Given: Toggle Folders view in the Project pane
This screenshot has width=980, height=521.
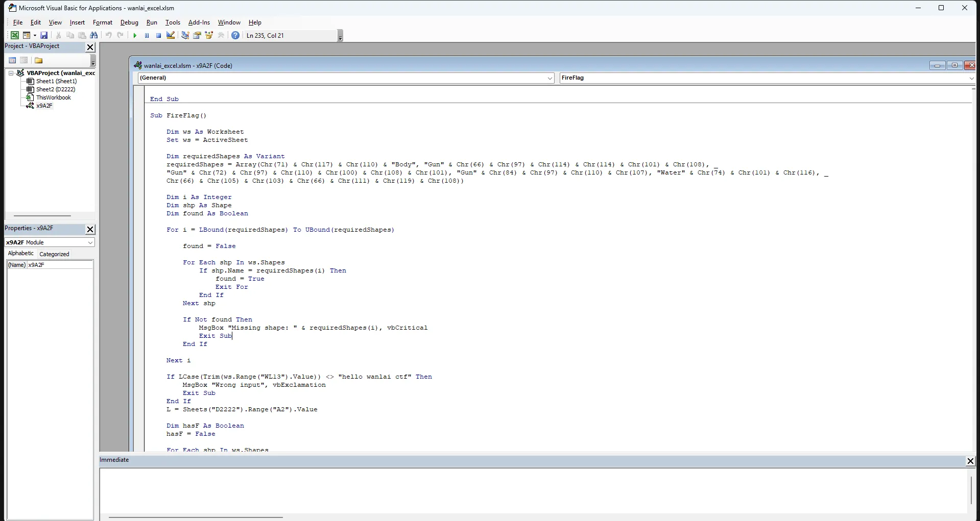Looking at the screenshot, I should point(38,60).
